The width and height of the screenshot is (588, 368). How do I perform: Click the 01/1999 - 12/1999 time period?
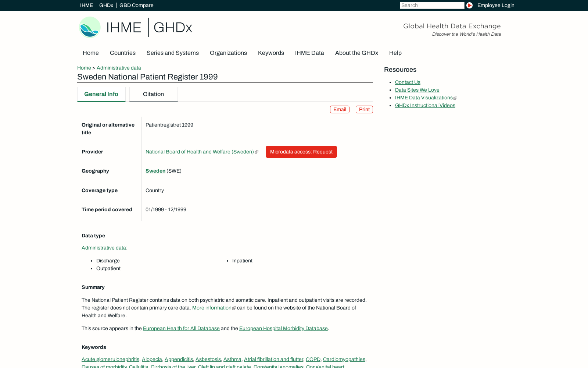166,209
